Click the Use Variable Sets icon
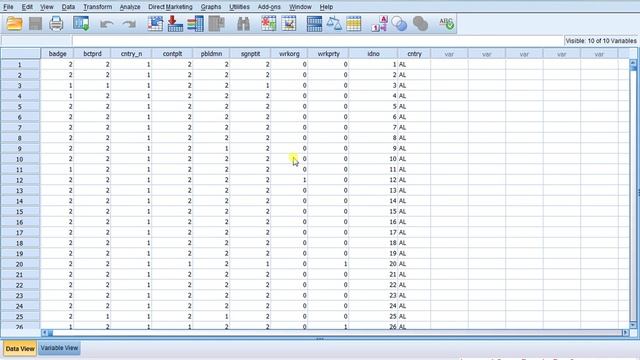 [x=400, y=24]
